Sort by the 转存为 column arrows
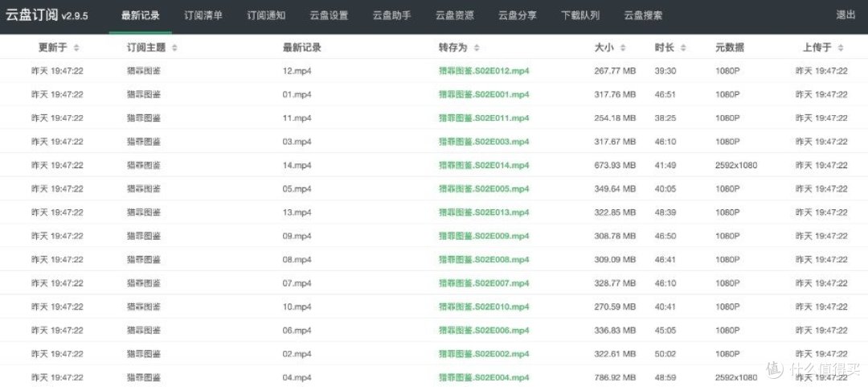 pos(477,48)
